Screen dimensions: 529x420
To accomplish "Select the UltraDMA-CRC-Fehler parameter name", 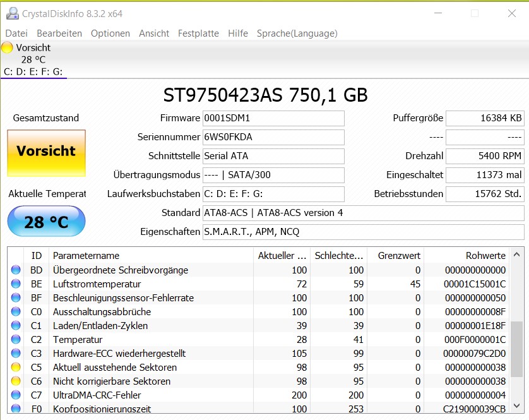I will click(x=97, y=395).
